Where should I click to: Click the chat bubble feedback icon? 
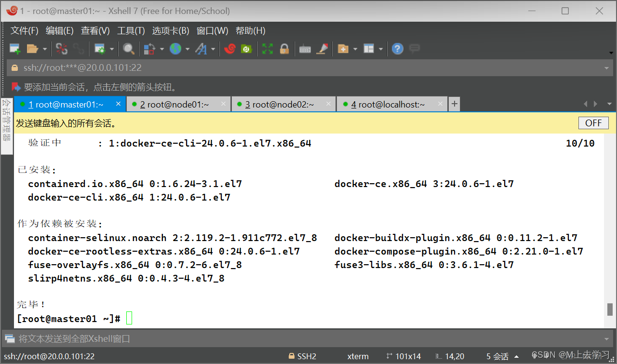[414, 49]
